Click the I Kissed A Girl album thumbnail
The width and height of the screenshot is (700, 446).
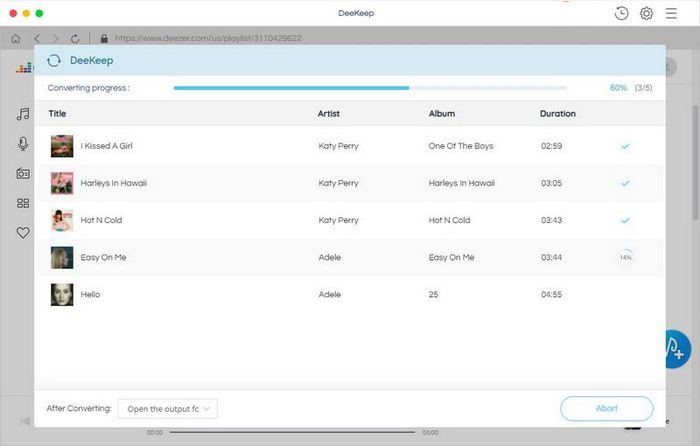click(62, 146)
